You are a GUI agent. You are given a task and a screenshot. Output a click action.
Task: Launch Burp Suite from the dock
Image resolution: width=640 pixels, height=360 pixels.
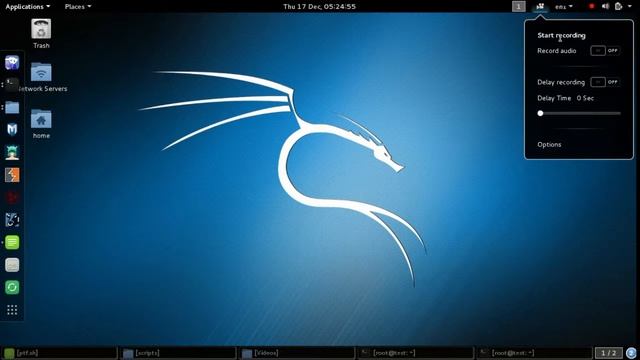coord(12,175)
